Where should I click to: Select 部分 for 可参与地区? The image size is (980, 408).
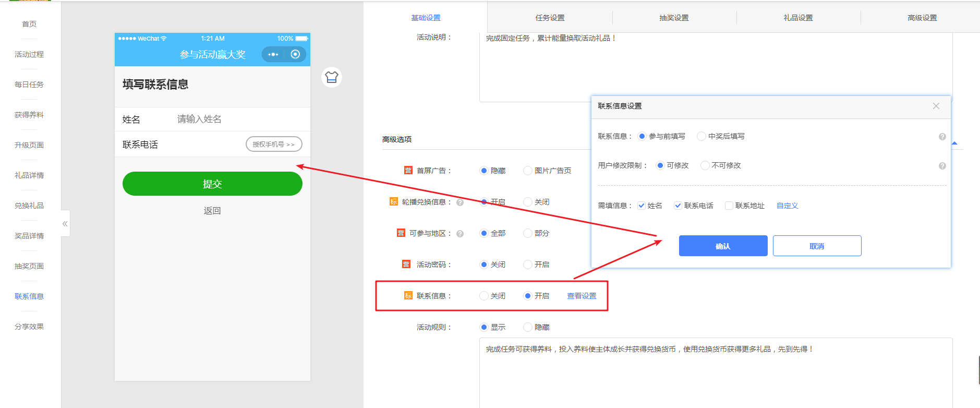point(528,233)
